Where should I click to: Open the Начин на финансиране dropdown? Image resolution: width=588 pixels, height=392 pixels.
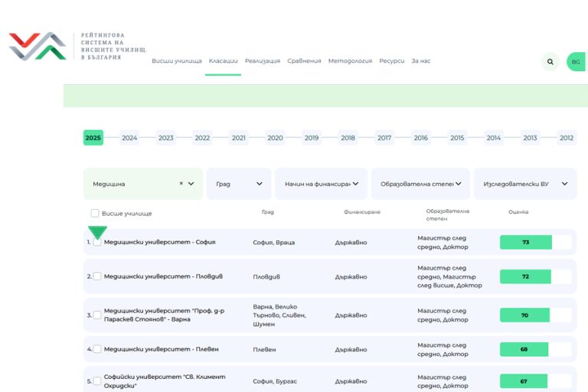pos(321,184)
